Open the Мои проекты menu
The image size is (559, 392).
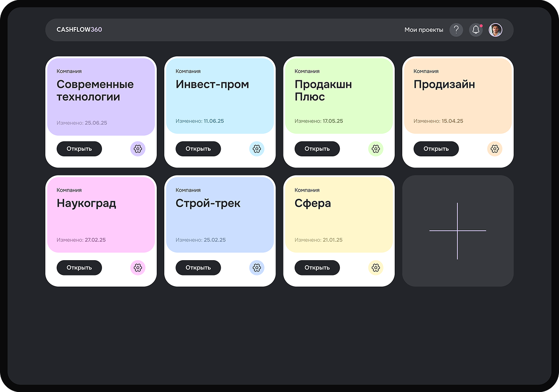[x=425, y=30]
